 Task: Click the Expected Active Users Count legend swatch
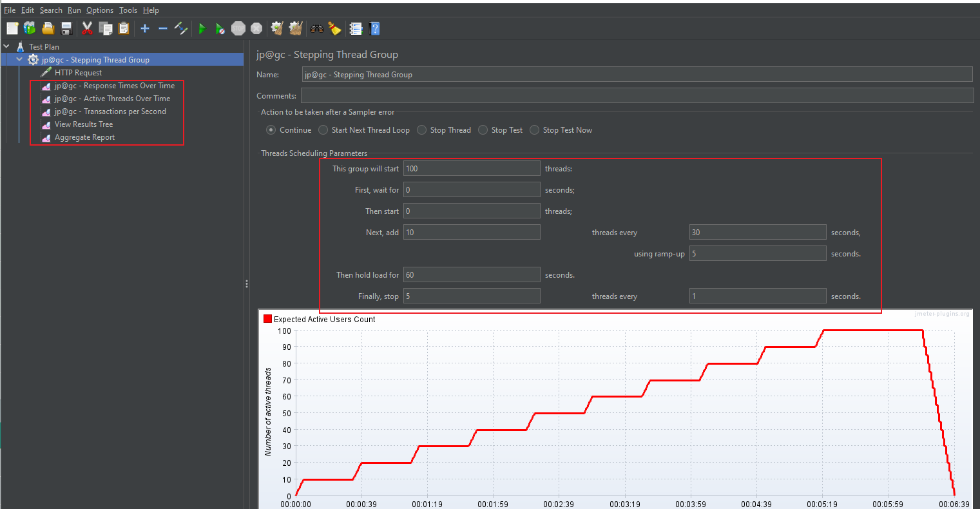pos(267,319)
